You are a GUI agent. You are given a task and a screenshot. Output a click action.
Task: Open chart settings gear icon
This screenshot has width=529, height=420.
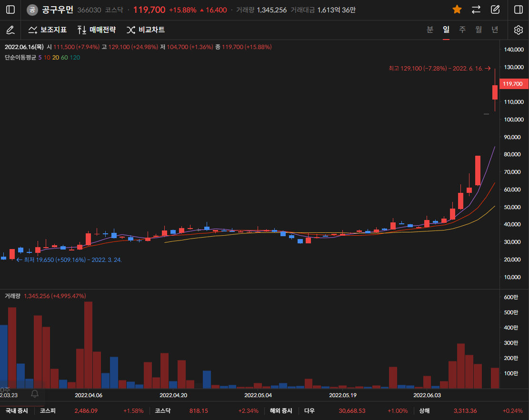coord(519,30)
